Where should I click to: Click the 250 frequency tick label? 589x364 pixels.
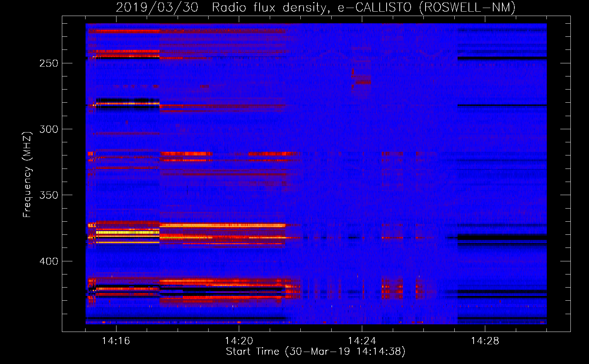click(49, 63)
